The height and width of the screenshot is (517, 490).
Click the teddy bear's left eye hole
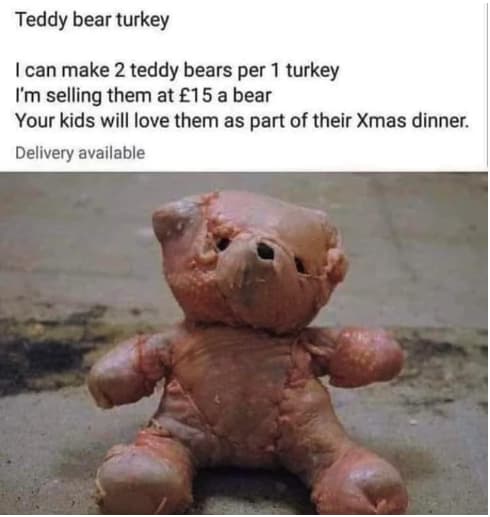pos(222,243)
